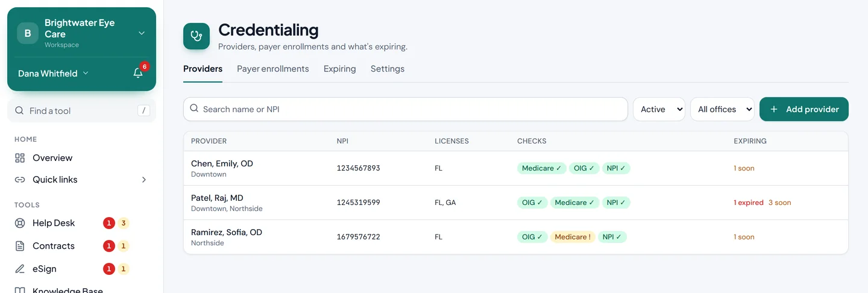Switch to the Payer enrollments tab
This screenshot has height=293, width=868.
[272, 69]
